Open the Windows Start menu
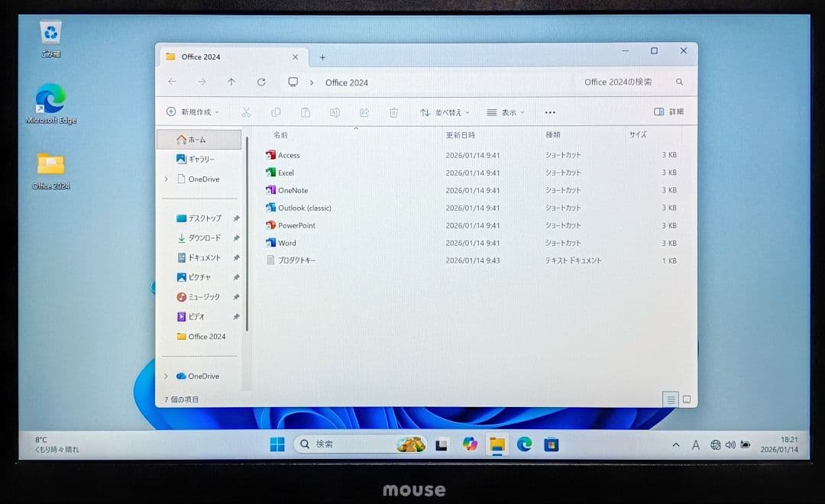This screenshot has height=504, width=825. (x=276, y=444)
